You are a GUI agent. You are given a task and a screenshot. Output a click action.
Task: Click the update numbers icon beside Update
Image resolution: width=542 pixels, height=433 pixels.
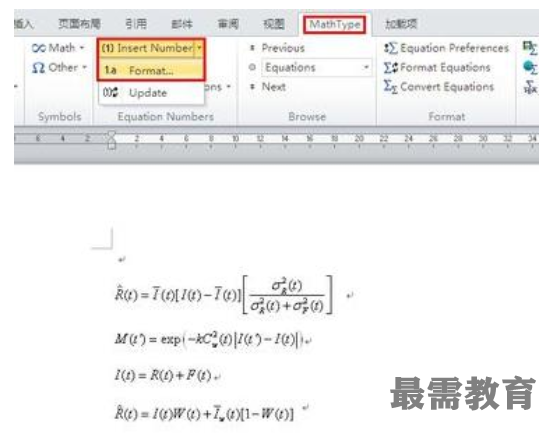111,93
